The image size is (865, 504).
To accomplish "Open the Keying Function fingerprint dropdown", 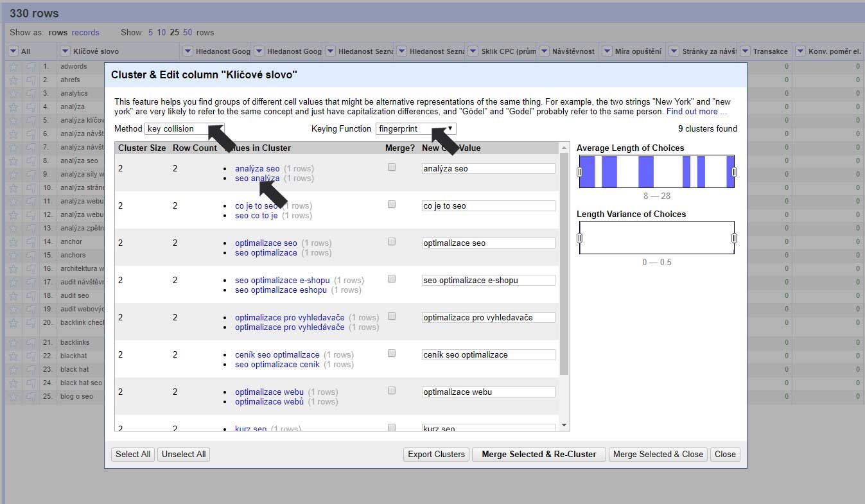I will (x=415, y=129).
